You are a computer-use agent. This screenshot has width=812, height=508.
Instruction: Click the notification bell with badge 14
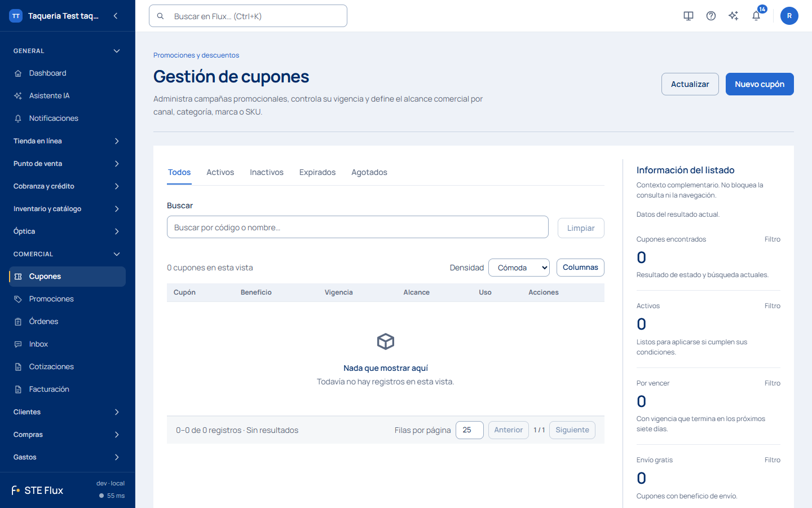click(x=756, y=16)
